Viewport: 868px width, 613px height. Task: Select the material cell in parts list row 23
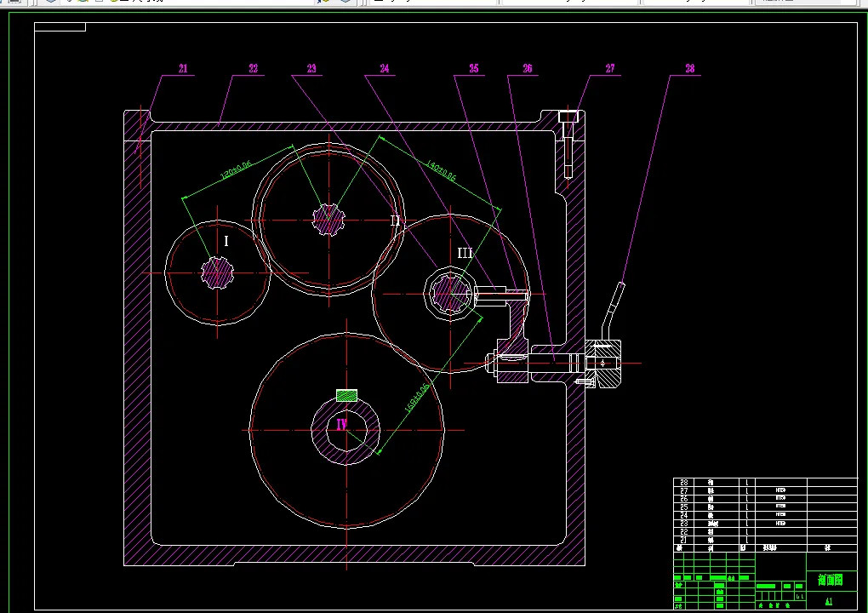click(x=780, y=524)
